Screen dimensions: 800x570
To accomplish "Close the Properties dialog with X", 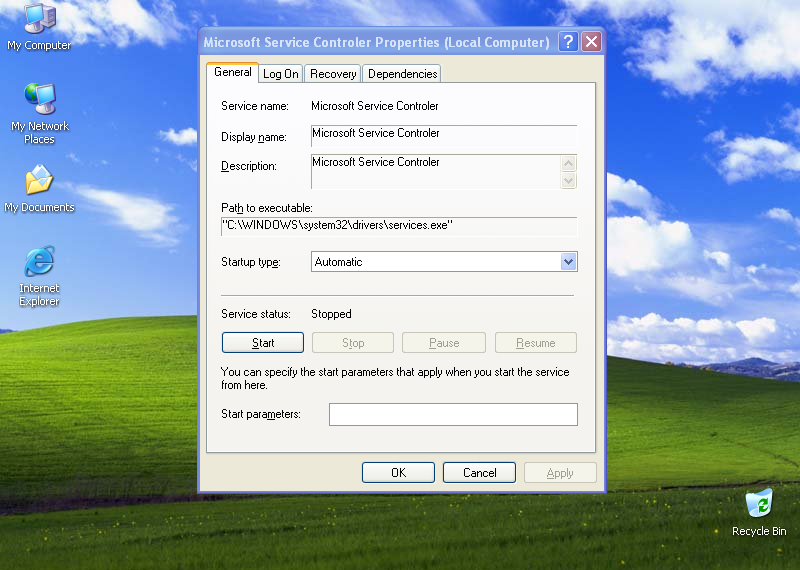I will [x=591, y=42].
